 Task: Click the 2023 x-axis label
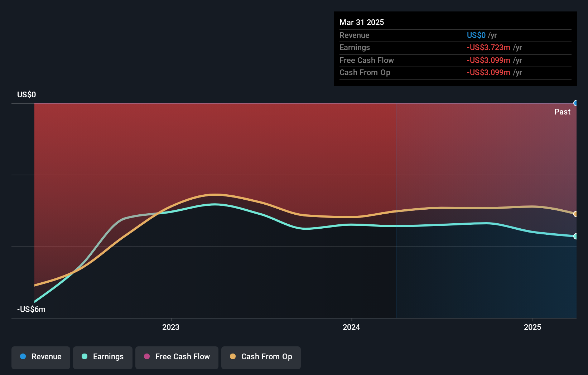[x=171, y=327]
